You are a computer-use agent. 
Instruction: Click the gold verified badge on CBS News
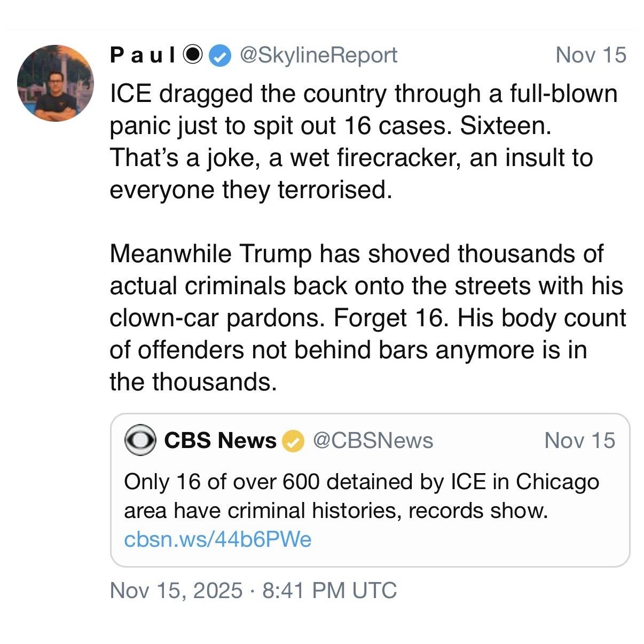click(x=293, y=441)
